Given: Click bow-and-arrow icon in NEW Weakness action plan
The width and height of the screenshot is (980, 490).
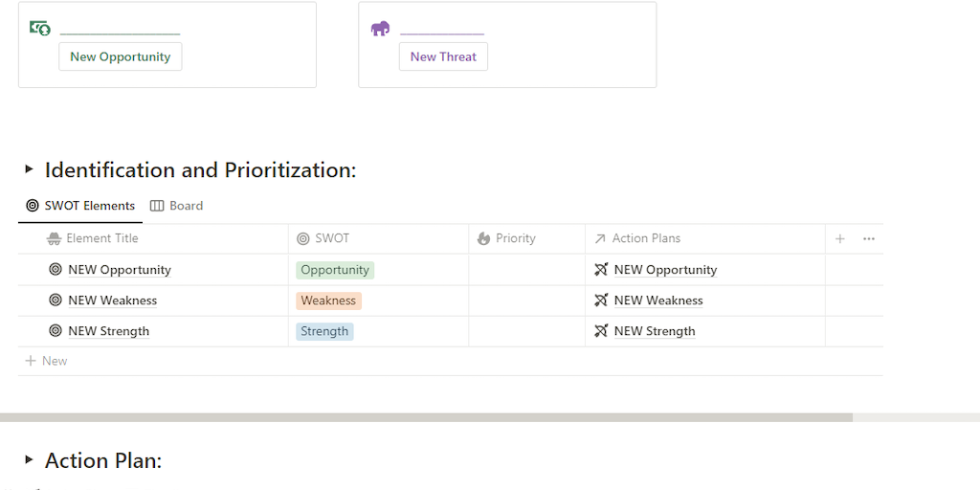Looking at the screenshot, I should [x=601, y=301].
